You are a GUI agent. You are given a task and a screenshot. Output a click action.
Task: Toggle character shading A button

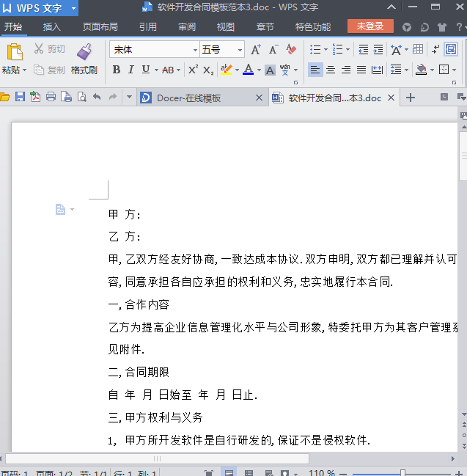coord(270,70)
